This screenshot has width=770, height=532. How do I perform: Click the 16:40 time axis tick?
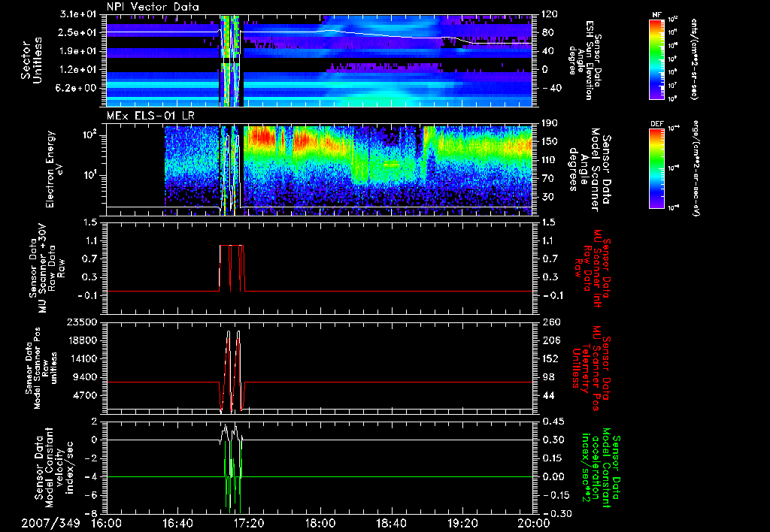[x=177, y=523]
